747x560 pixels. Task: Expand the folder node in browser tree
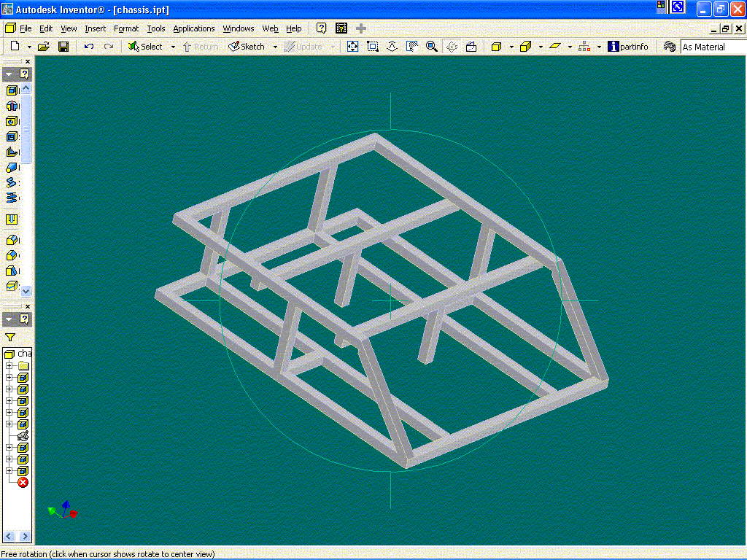9,366
